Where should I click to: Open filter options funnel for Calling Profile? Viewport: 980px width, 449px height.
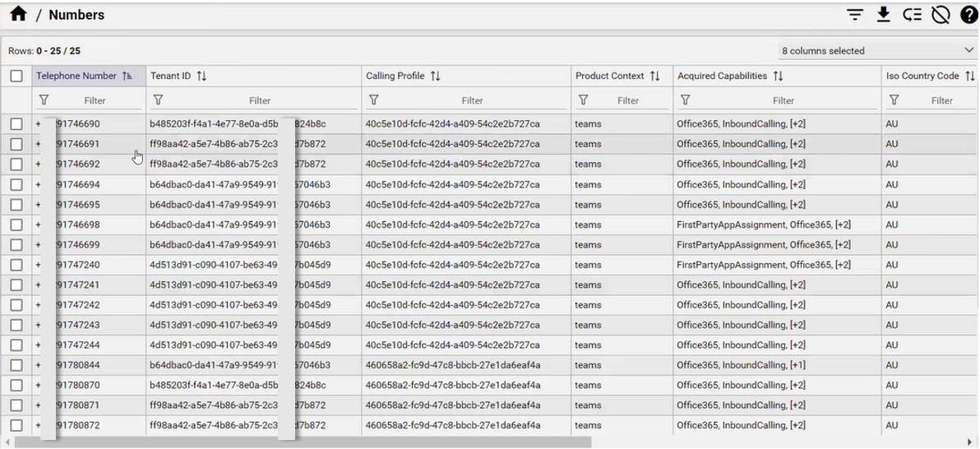(374, 100)
